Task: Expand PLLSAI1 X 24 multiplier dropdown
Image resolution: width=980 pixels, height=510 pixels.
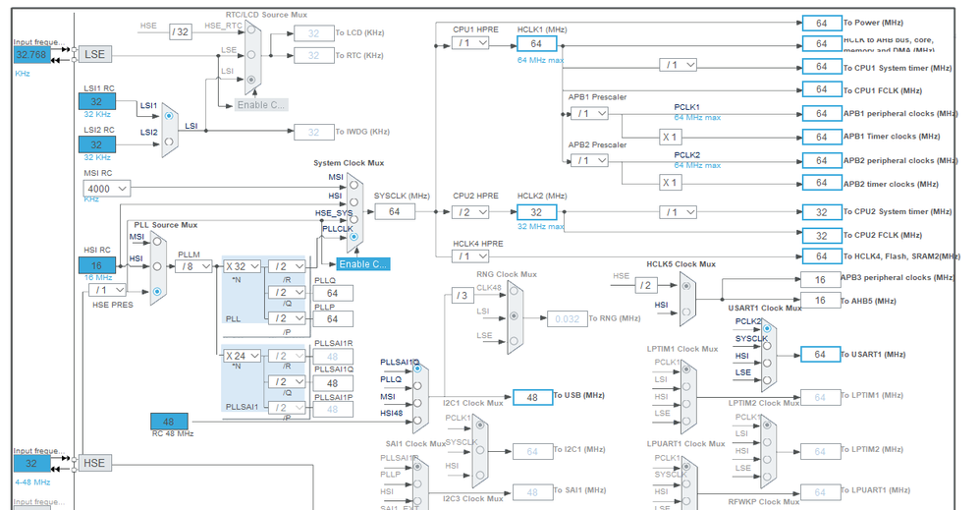Action: pyautogui.click(x=242, y=356)
